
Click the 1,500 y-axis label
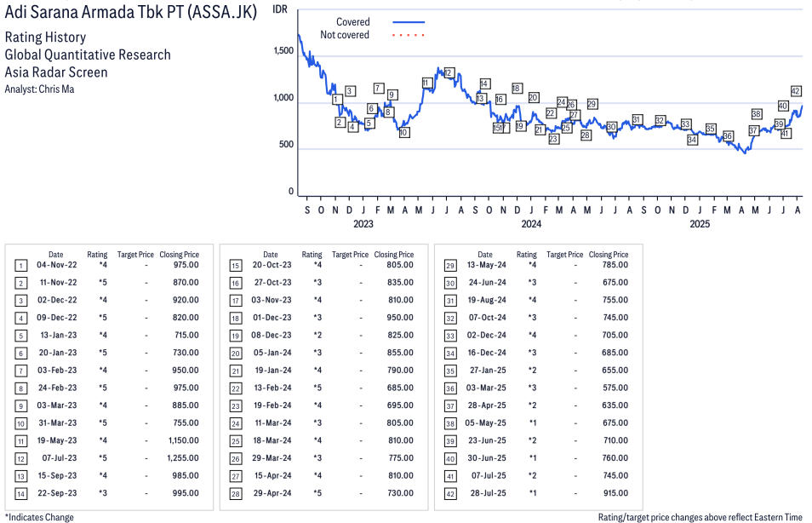(283, 51)
